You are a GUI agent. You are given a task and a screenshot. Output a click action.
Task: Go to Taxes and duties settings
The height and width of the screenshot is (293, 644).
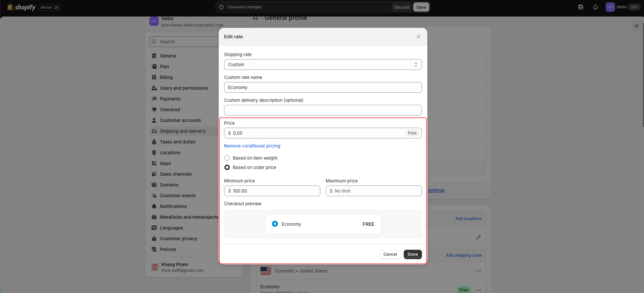click(x=177, y=142)
